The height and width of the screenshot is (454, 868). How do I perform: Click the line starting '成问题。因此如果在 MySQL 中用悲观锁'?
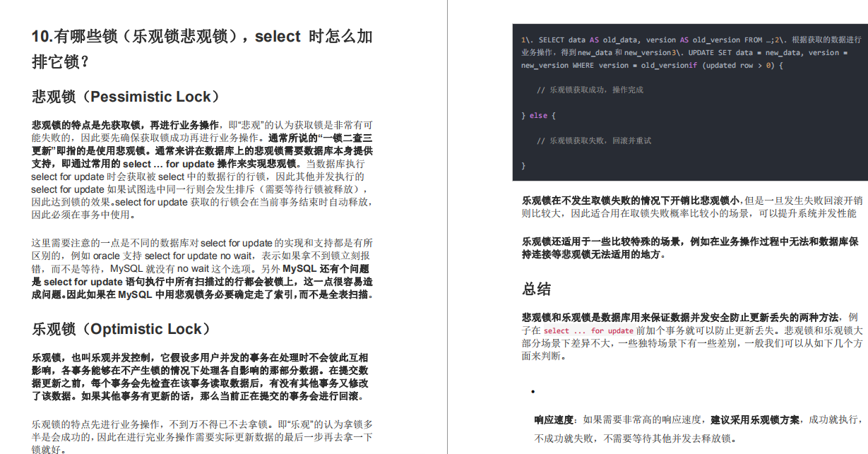click(202, 294)
